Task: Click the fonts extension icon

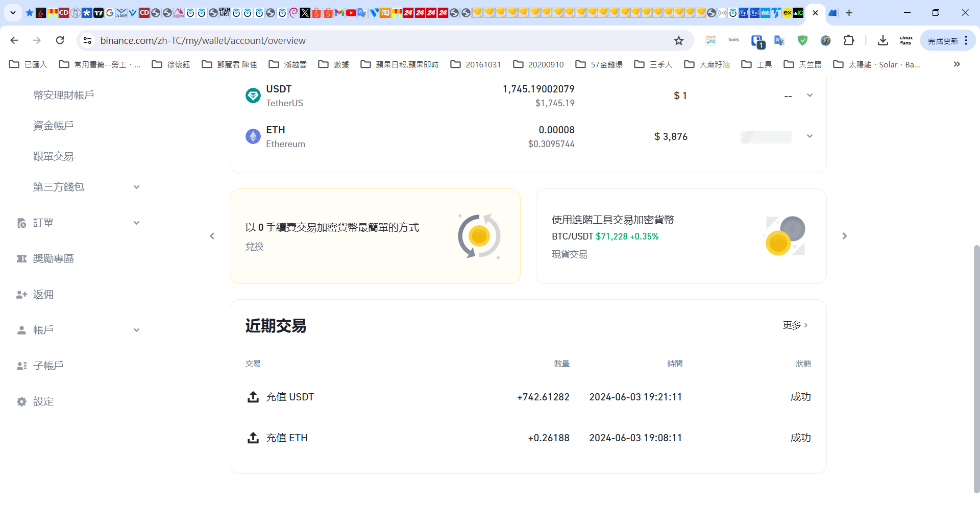Action: coord(733,40)
